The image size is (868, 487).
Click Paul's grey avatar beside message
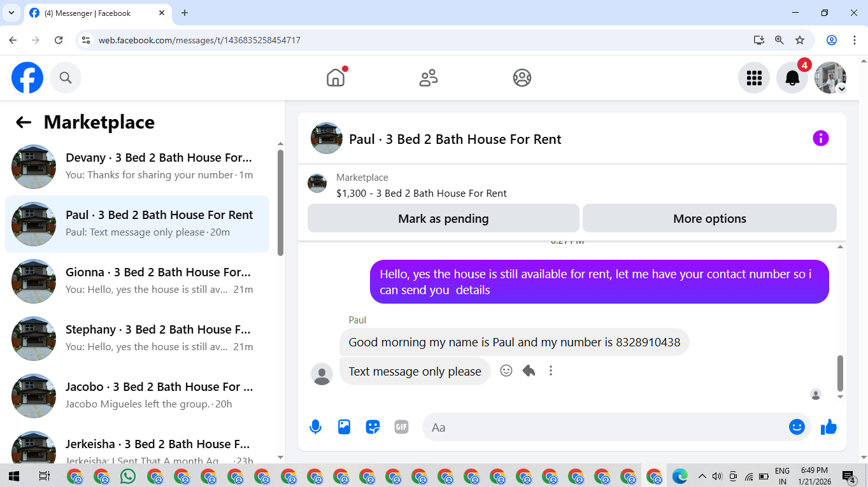pos(322,374)
